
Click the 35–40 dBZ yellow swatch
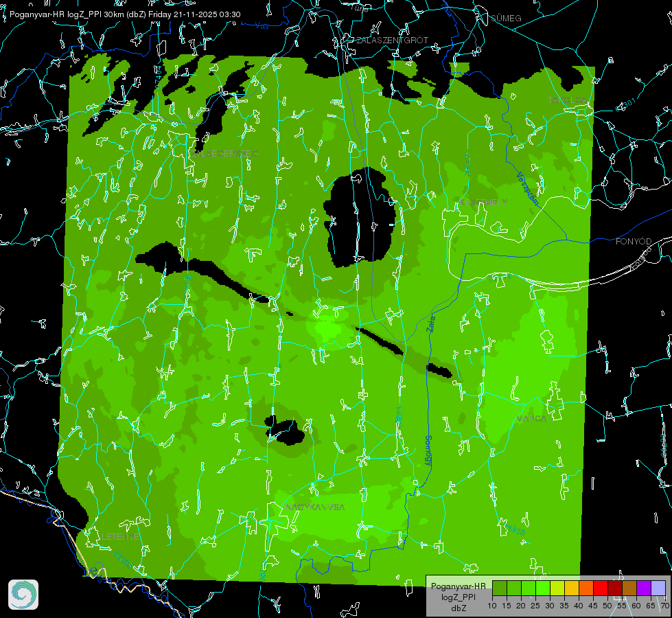pos(572,588)
